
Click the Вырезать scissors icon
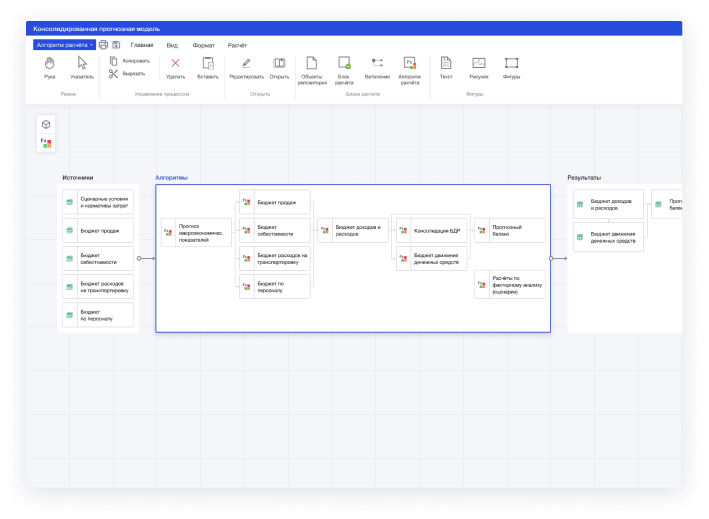click(113, 74)
